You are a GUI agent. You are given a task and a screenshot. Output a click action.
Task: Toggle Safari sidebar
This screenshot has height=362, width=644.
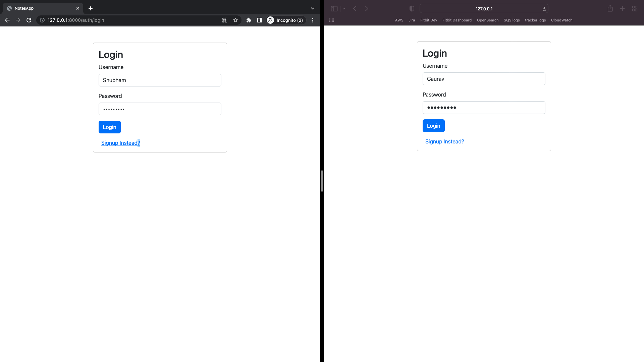point(334,9)
